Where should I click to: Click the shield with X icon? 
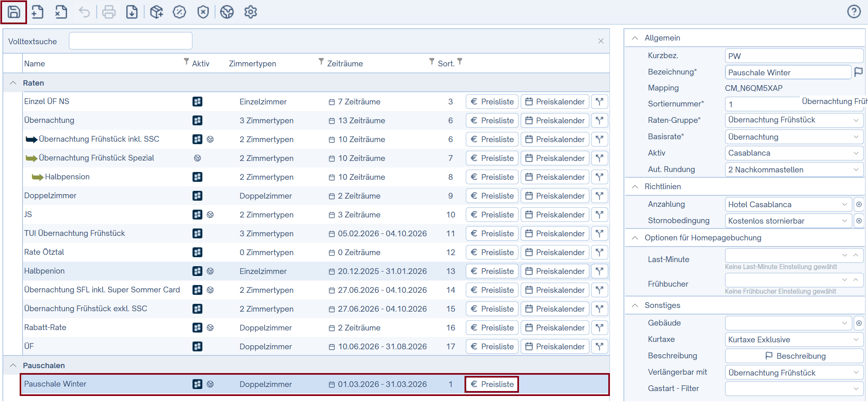(x=203, y=12)
